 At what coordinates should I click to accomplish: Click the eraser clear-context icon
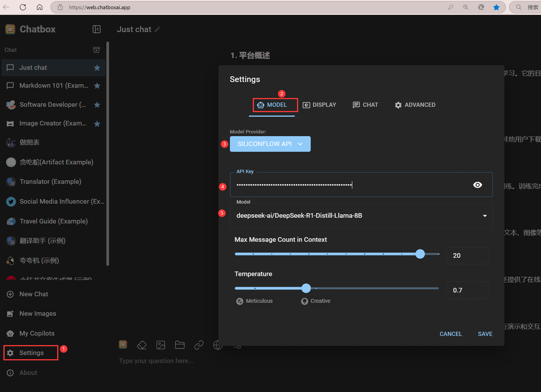[142, 345]
